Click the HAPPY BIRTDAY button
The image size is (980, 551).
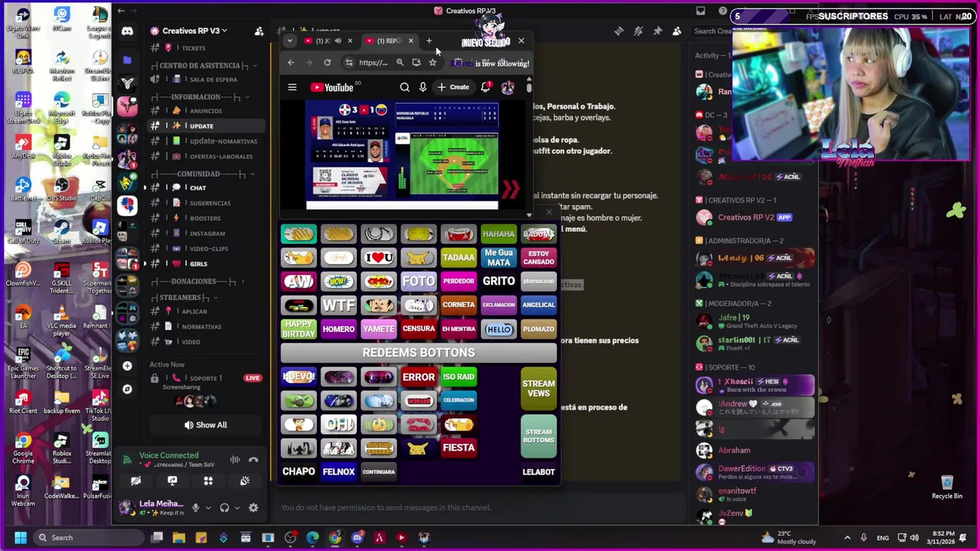point(299,328)
